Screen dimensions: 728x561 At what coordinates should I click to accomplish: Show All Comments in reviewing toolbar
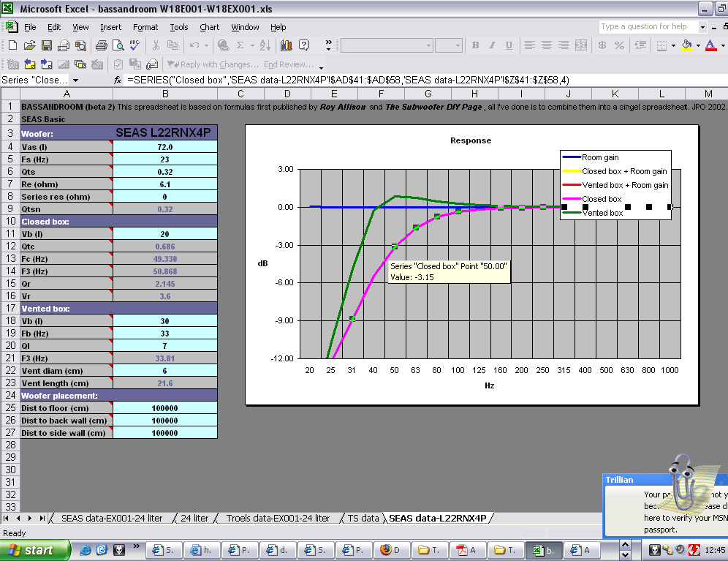click(80, 64)
